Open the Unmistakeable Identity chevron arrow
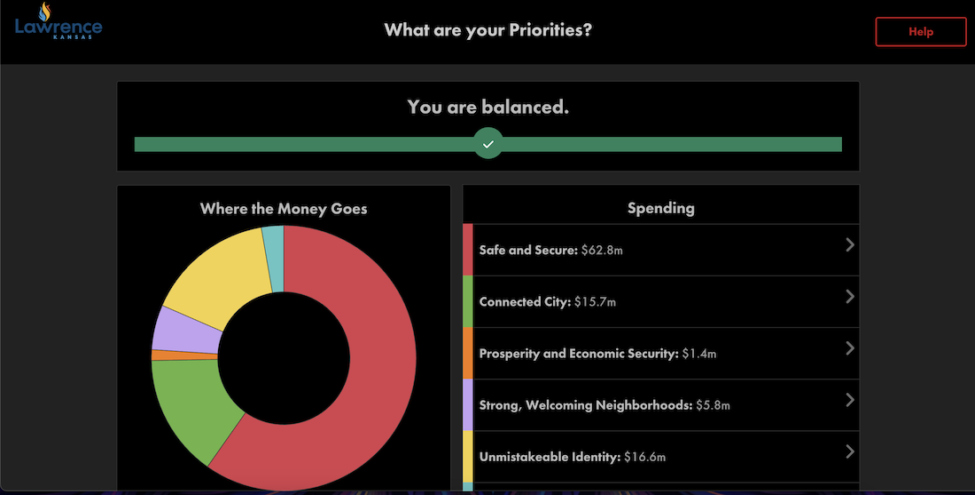Viewport: 975px width, 495px height. [849, 451]
